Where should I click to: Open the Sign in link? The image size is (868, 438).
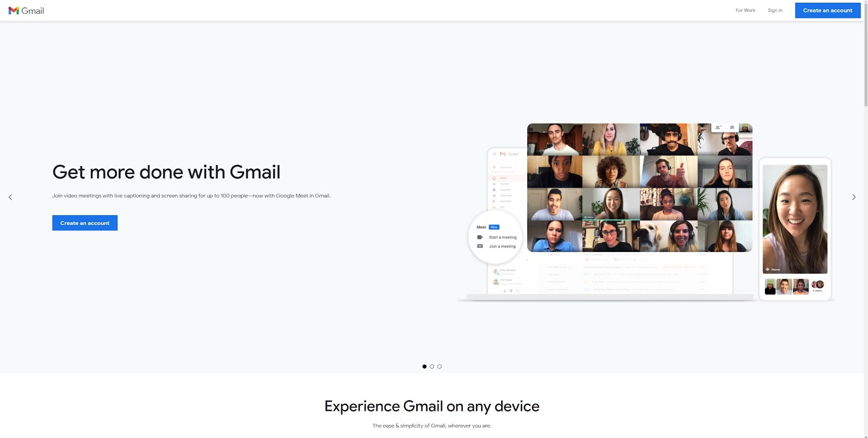click(x=775, y=10)
